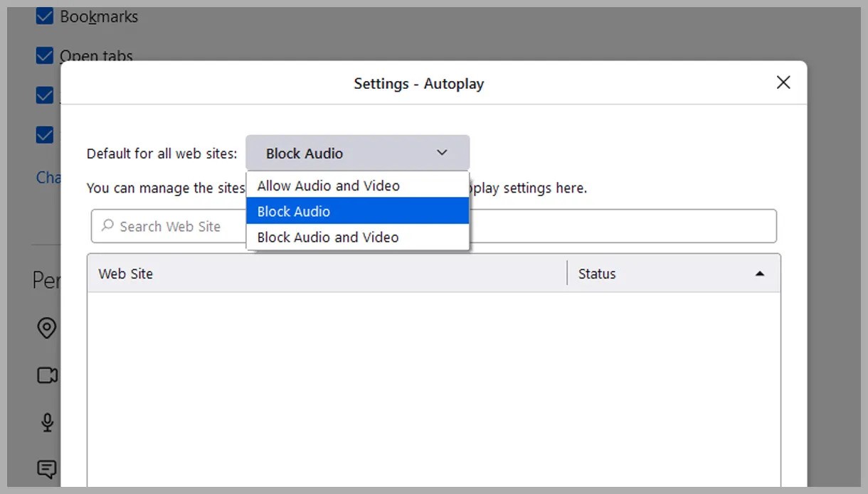Image resolution: width=868 pixels, height=494 pixels.
Task: Uncheck the Bookmarks checkbox
Action: click(x=45, y=16)
